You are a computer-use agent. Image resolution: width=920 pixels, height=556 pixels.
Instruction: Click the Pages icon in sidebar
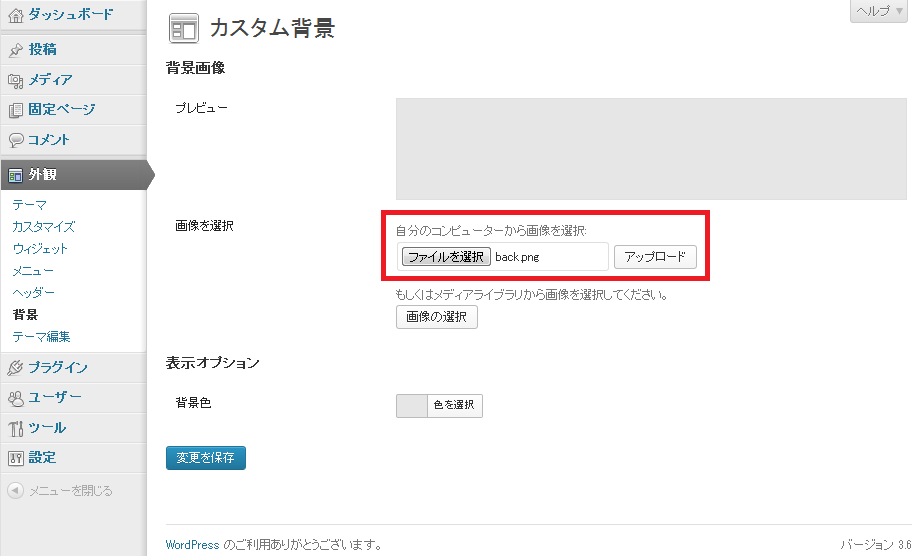(15, 110)
